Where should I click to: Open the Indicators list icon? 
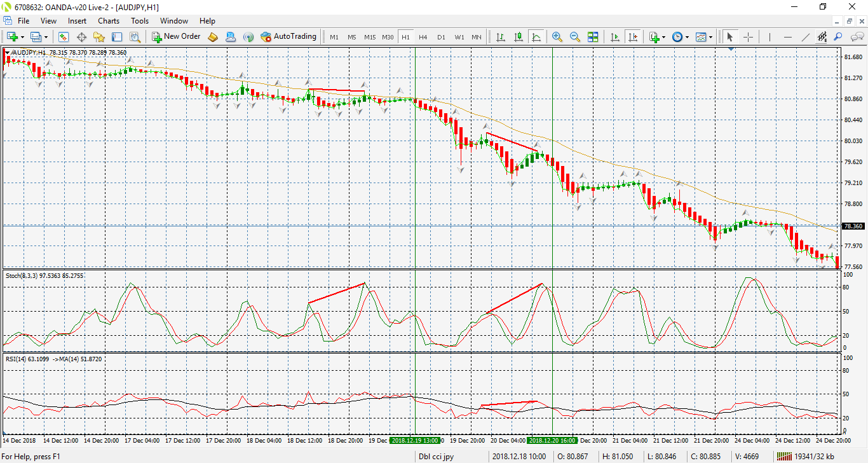point(655,37)
